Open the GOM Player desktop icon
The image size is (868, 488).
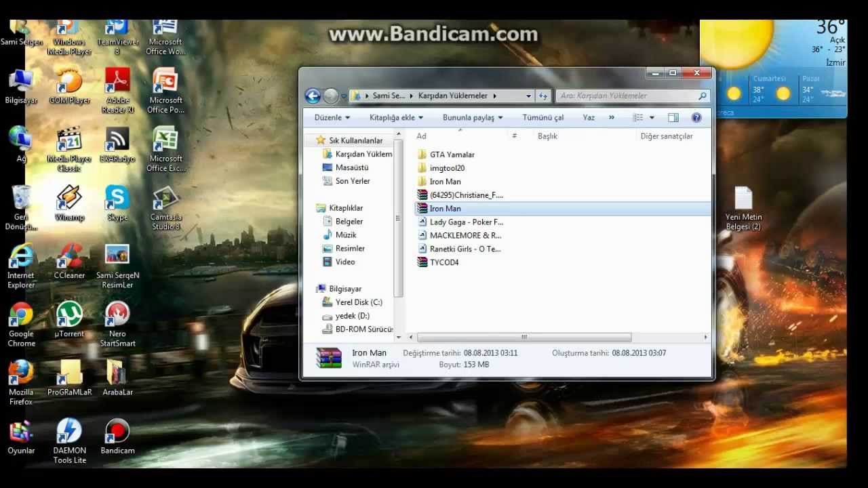click(x=69, y=85)
